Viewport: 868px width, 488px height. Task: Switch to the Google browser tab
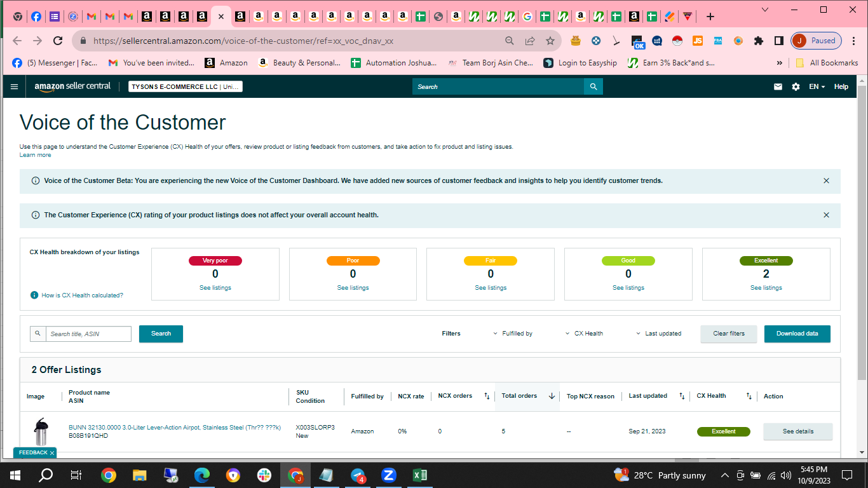(527, 17)
